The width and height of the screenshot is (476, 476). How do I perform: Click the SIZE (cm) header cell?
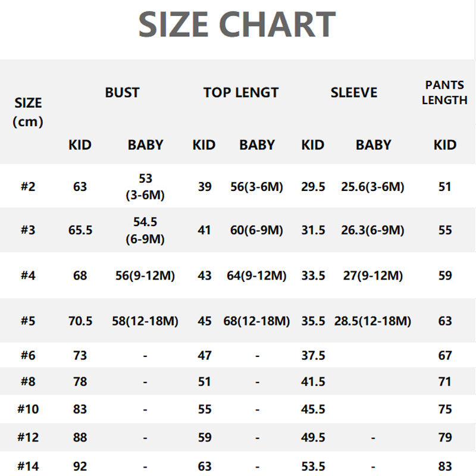point(28,112)
